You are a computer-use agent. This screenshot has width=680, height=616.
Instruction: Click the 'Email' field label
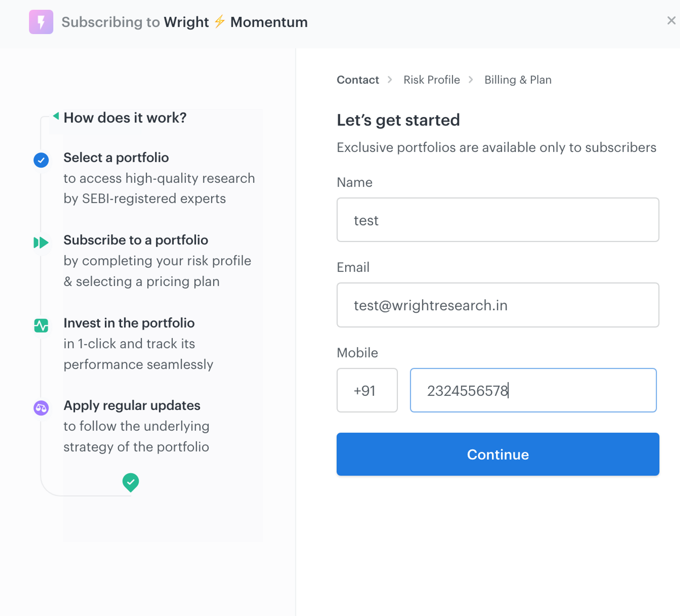[353, 268]
